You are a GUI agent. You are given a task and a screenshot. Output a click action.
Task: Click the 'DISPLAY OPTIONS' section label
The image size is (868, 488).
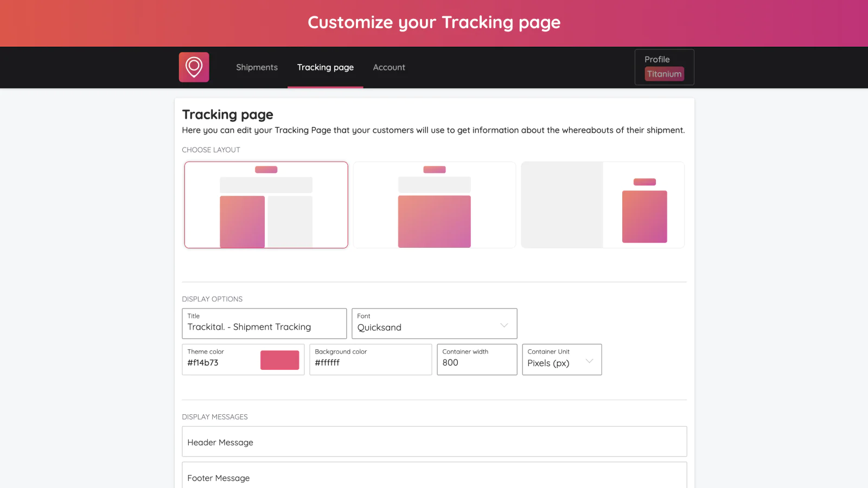pos(212,299)
